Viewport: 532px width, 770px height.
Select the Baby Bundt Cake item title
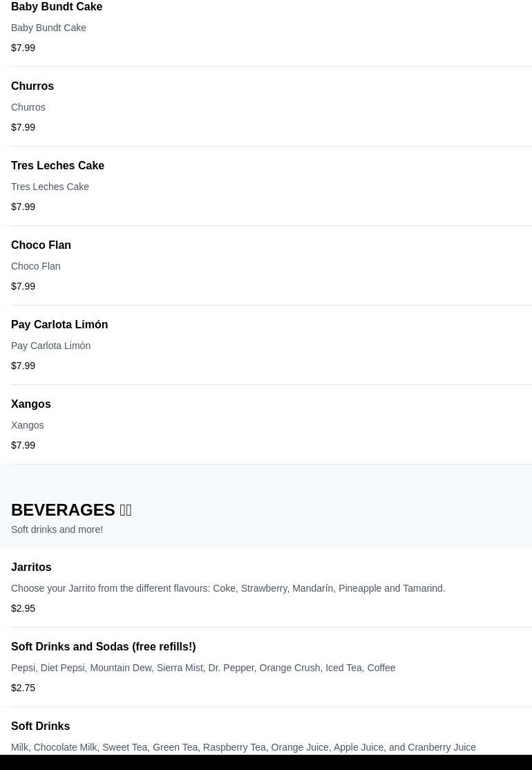pyautogui.click(x=57, y=7)
